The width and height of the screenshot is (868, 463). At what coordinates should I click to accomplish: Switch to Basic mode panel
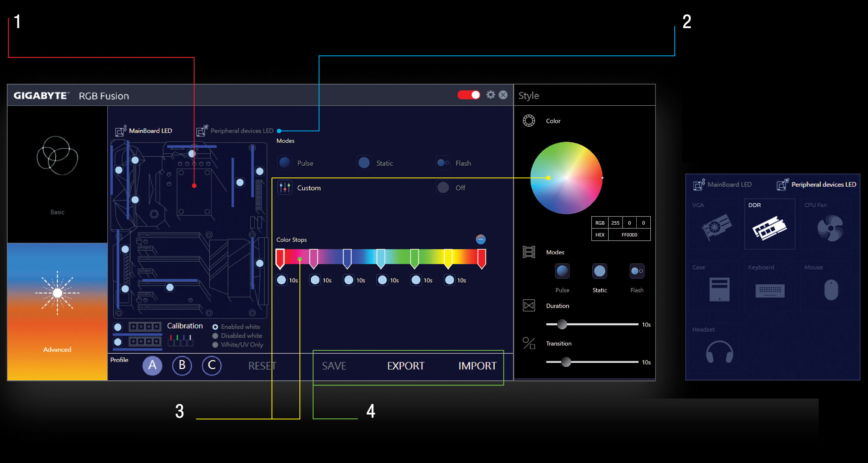pyautogui.click(x=57, y=175)
